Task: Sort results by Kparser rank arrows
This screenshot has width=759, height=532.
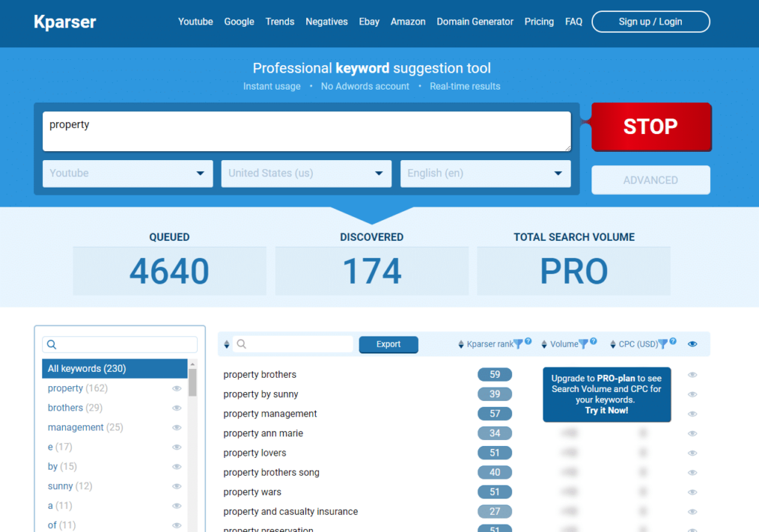Action: [461, 345]
